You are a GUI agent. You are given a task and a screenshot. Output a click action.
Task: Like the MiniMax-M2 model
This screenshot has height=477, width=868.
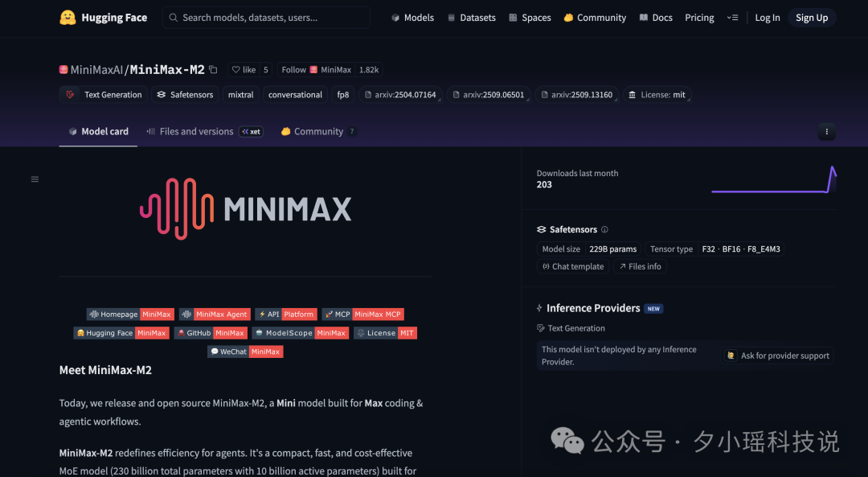click(x=244, y=70)
